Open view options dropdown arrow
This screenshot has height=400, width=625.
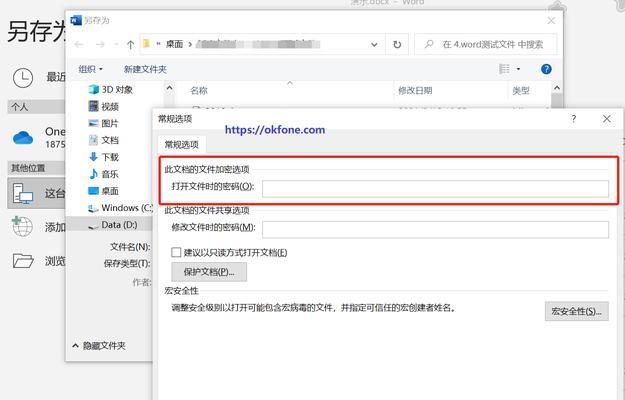pyautogui.click(x=518, y=69)
